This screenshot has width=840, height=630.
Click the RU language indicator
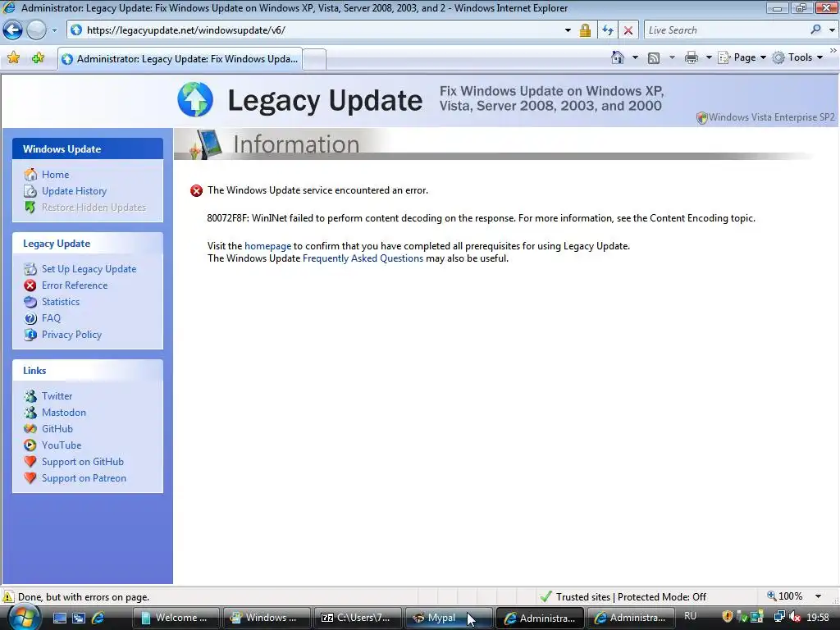pos(690,617)
